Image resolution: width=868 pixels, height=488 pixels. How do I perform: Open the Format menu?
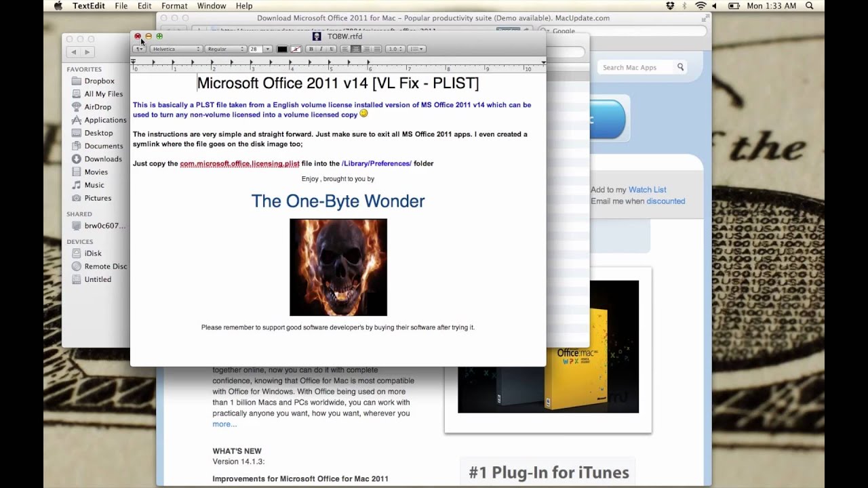click(x=174, y=6)
